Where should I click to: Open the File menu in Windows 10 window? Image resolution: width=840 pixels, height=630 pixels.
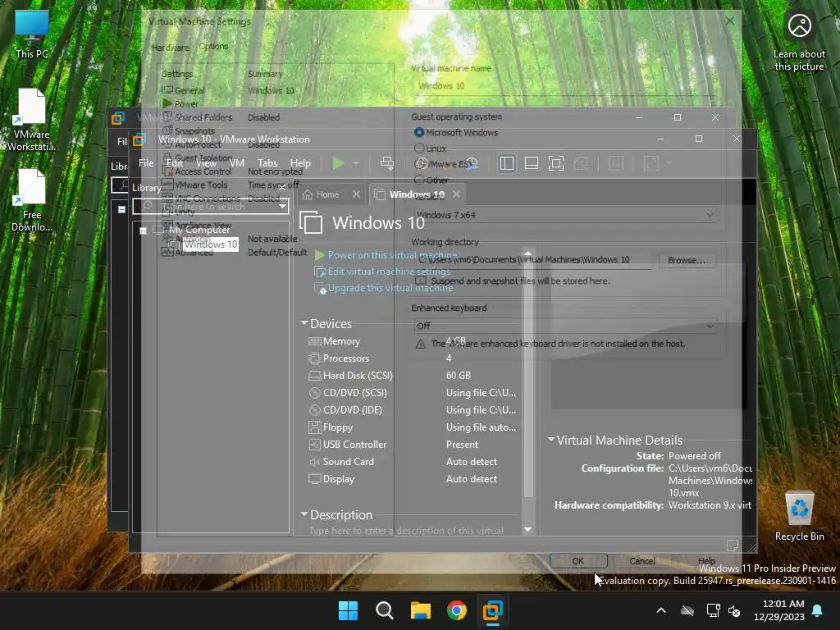click(x=146, y=163)
